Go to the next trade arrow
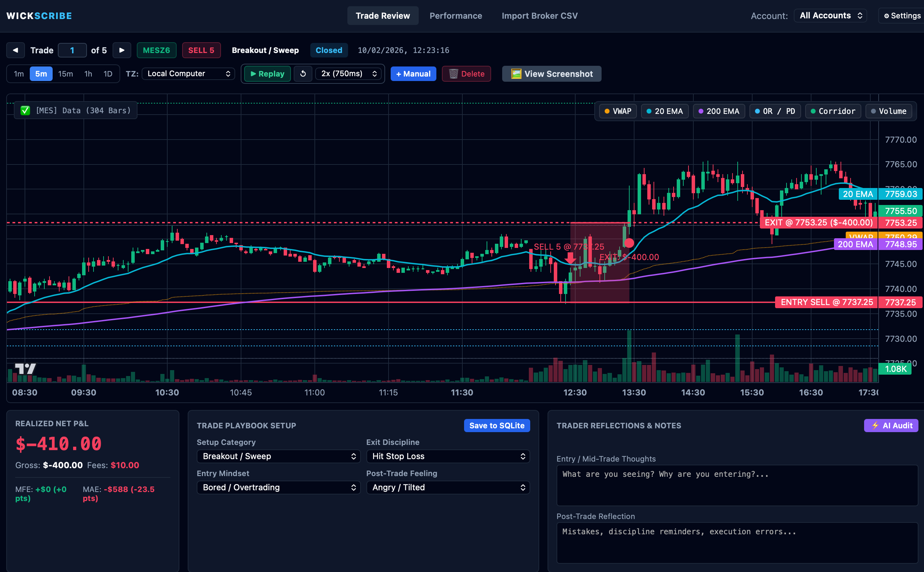 [x=122, y=50]
